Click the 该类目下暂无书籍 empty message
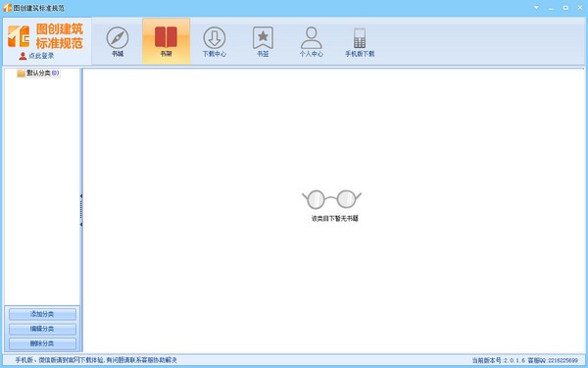The height and width of the screenshot is (368, 588). point(335,218)
